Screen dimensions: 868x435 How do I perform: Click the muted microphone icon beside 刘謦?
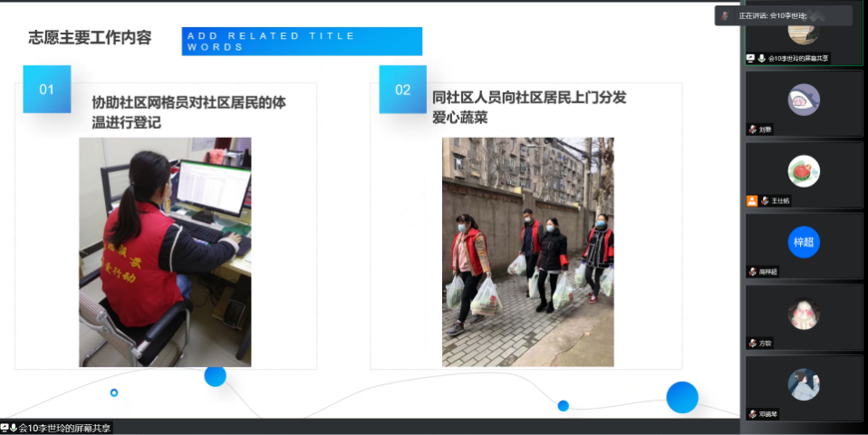pyautogui.click(x=752, y=130)
